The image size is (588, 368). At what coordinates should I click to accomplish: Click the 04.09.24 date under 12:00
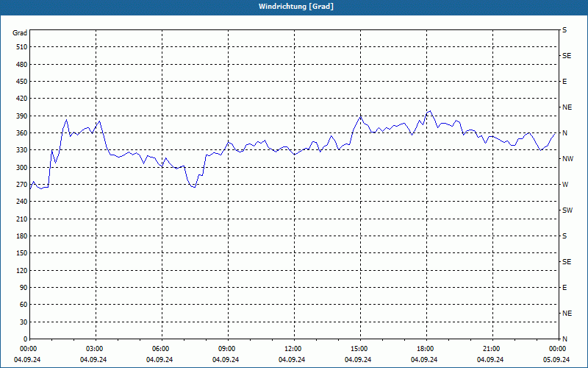[x=292, y=360]
